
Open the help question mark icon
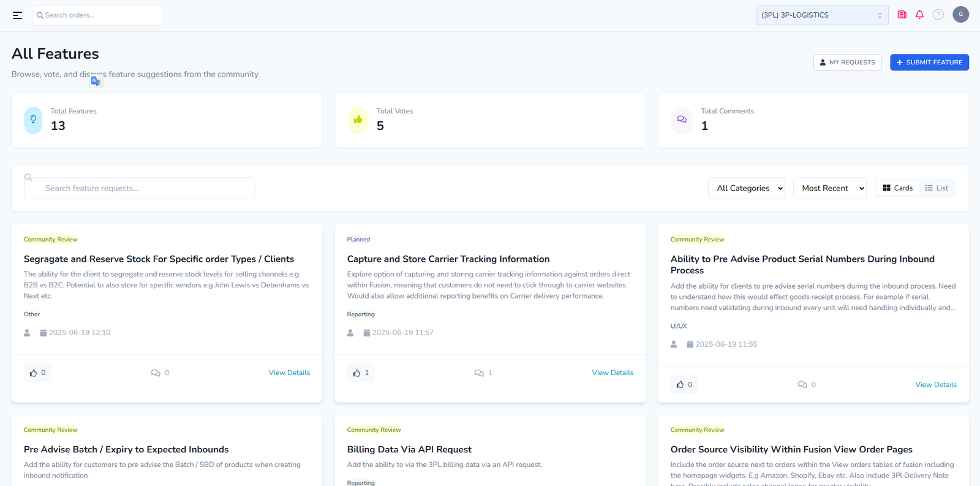click(938, 15)
